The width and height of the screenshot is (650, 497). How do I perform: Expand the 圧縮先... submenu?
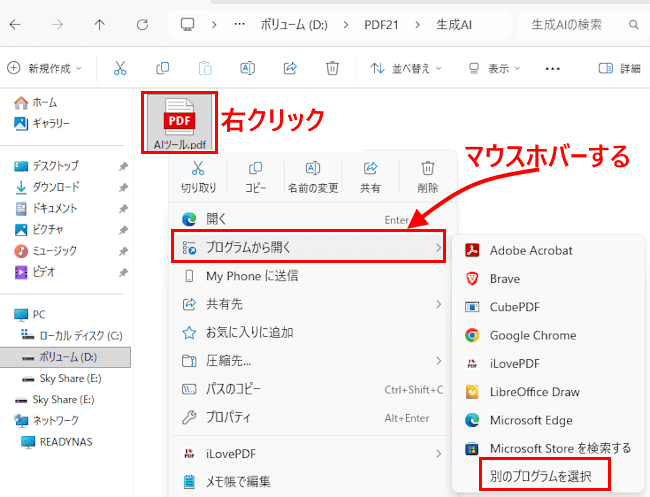[x=309, y=361]
